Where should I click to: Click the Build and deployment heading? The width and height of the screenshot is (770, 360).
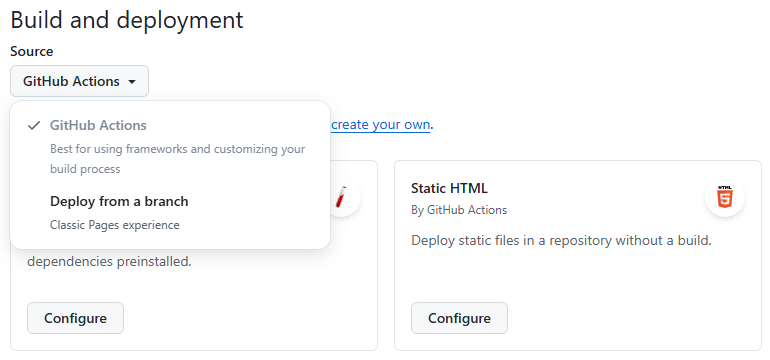point(127,20)
